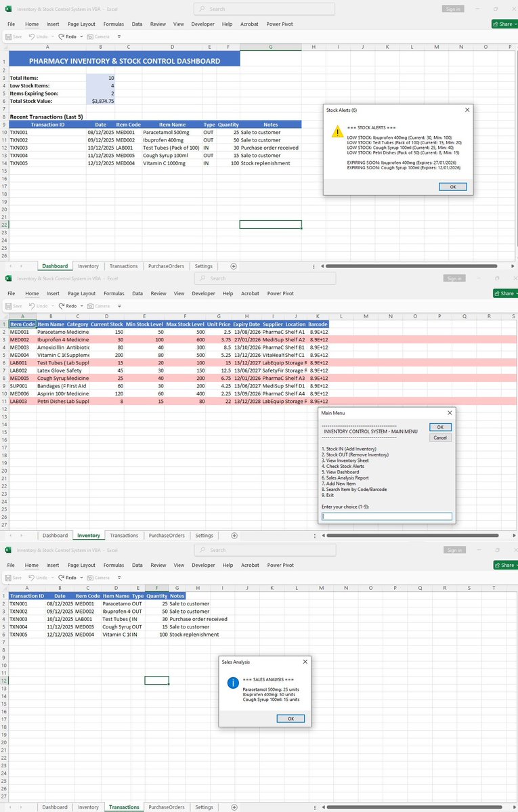Click Undo icon in the Transactions window toolbar
This screenshot has height=812, width=518.
point(32,578)
